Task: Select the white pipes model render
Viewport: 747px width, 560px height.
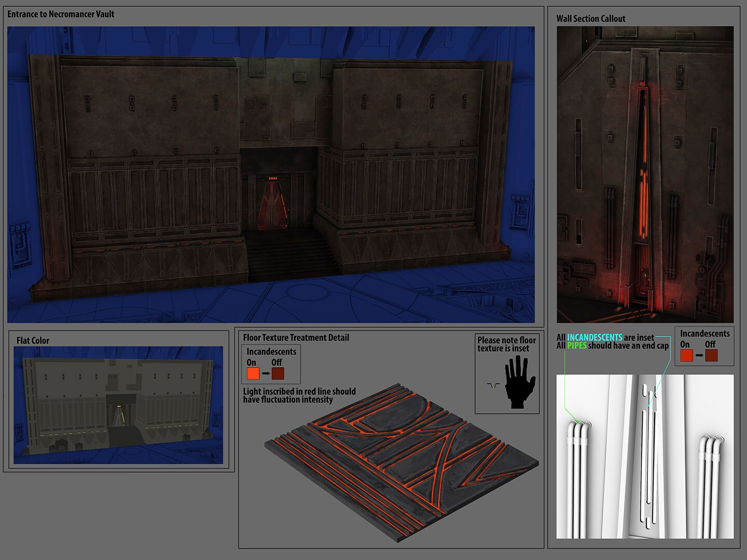Action: pos(645,456)
